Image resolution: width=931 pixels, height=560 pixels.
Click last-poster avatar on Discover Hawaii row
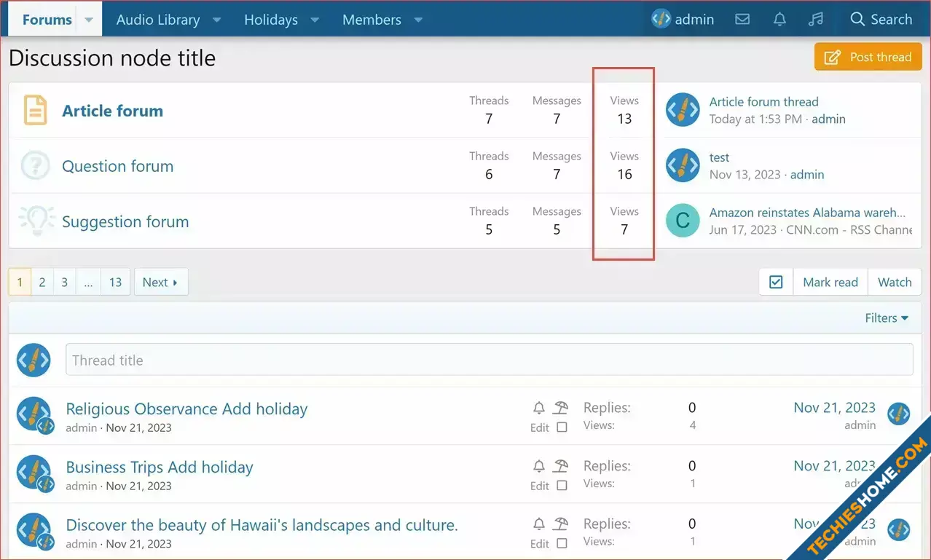pyautogui.click(x=899, y=530)
